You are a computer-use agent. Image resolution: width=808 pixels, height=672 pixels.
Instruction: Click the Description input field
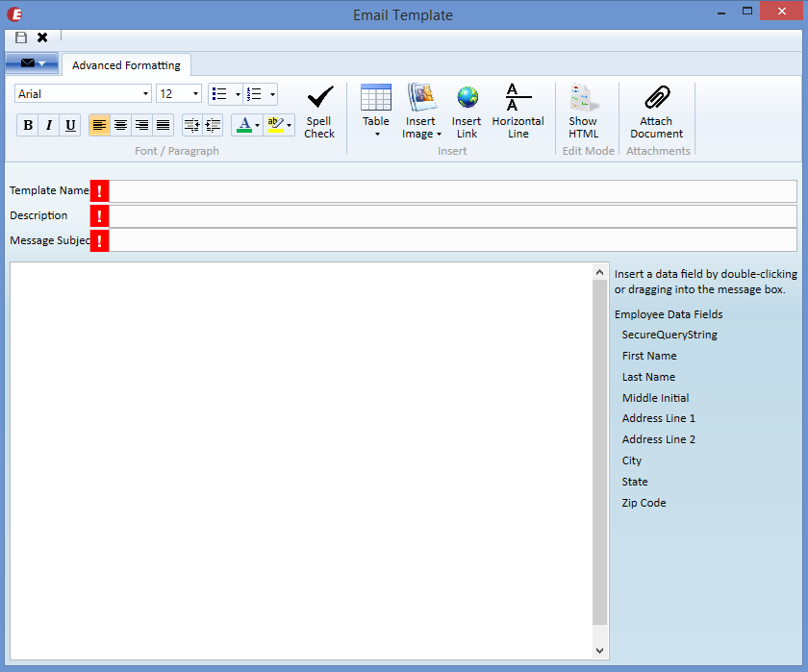click(x=453, y=216)
